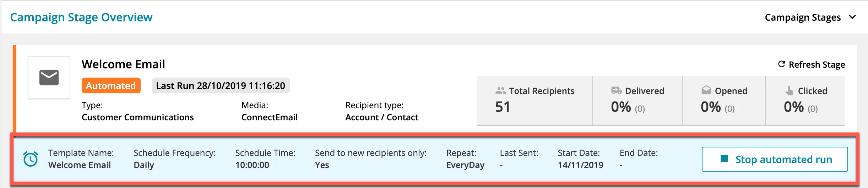
Task: Click the Delivered truck icon
Action: point(616,90)
